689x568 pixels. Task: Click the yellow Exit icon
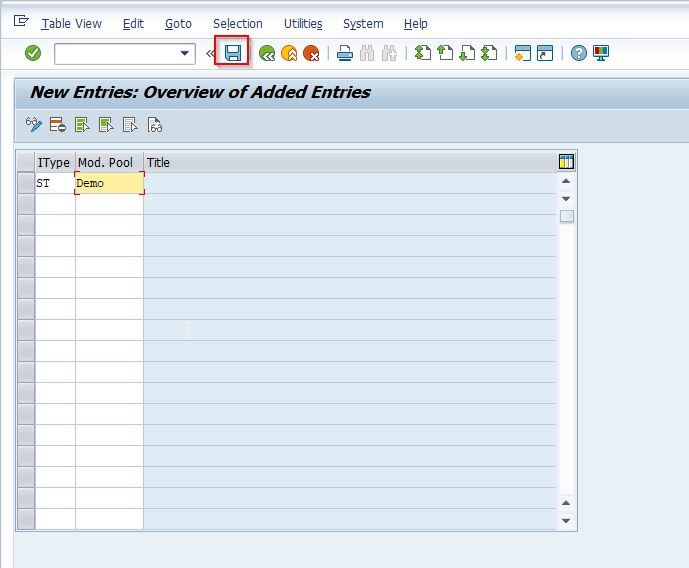coord(289,53)
